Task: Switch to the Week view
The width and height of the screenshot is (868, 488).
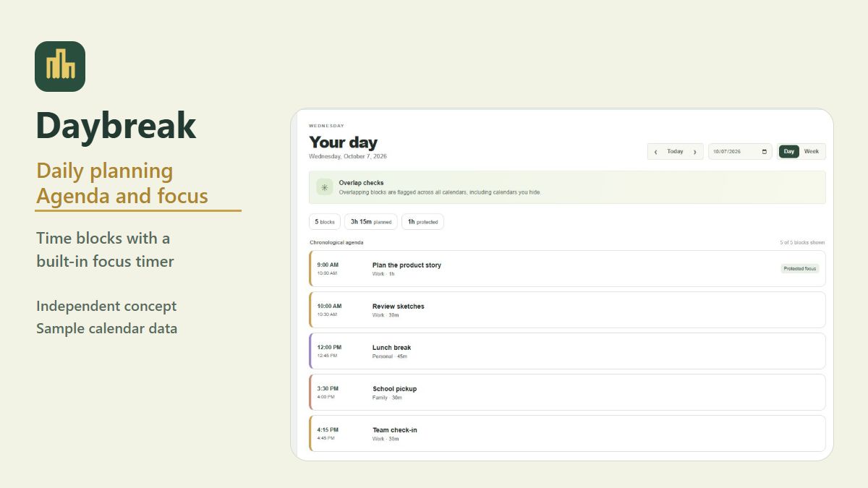Action: [x=812, y=152]
